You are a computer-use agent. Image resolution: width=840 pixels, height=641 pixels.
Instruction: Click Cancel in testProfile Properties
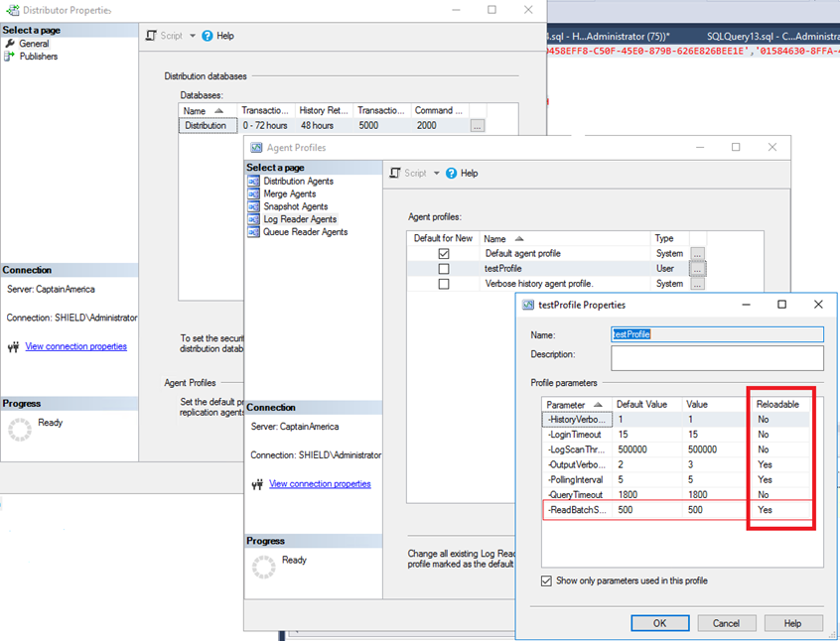pyautogui.click(x=727, y=623)
